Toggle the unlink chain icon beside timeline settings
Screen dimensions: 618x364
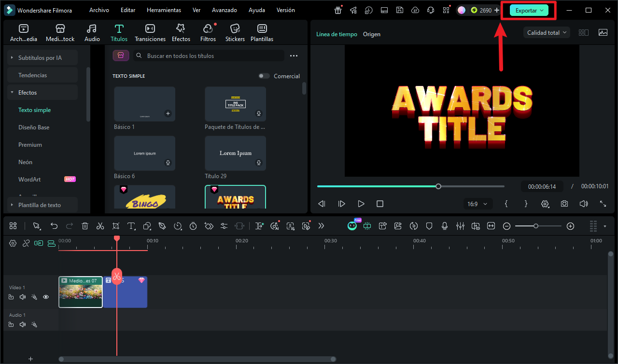click(26, 243)
